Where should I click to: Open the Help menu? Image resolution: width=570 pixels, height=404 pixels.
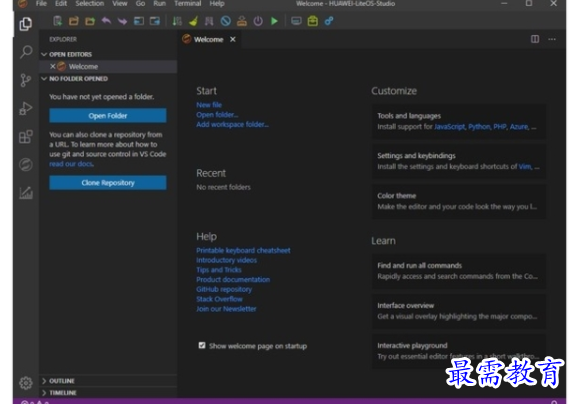pos(217,4)
